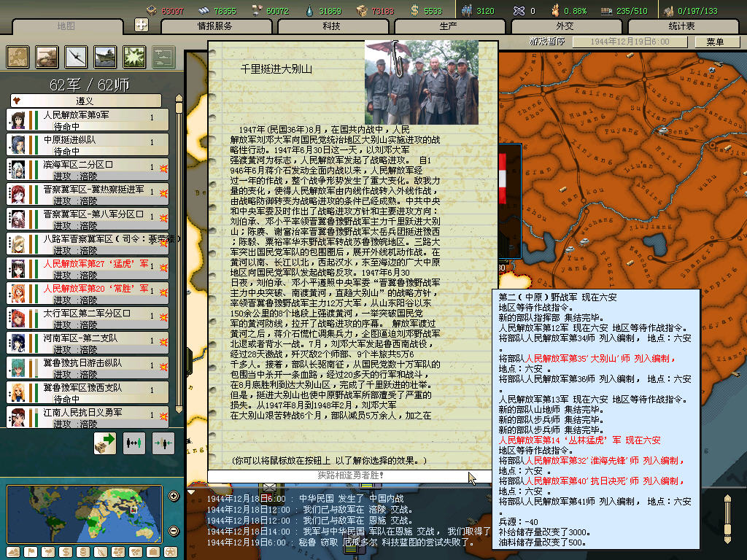Select victory points star map mode icon

point(171,552)
